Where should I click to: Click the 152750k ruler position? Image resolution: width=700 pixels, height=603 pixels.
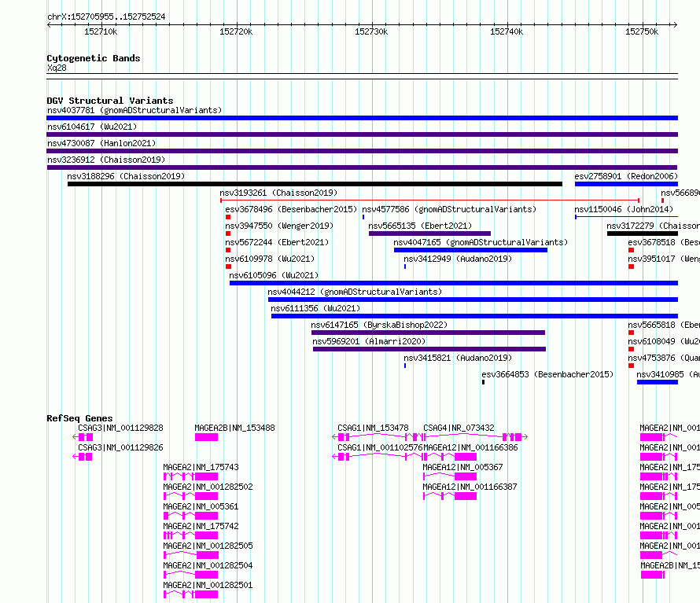point(642,31)
